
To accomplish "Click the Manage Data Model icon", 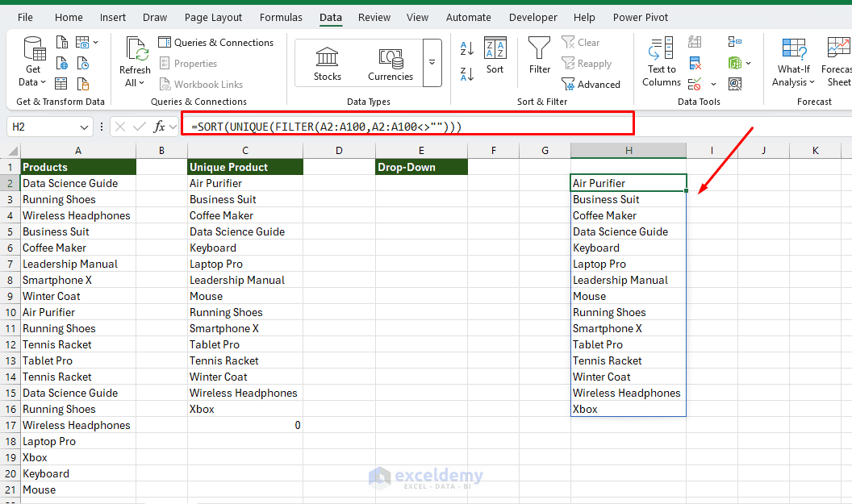I will click(735, 84).
